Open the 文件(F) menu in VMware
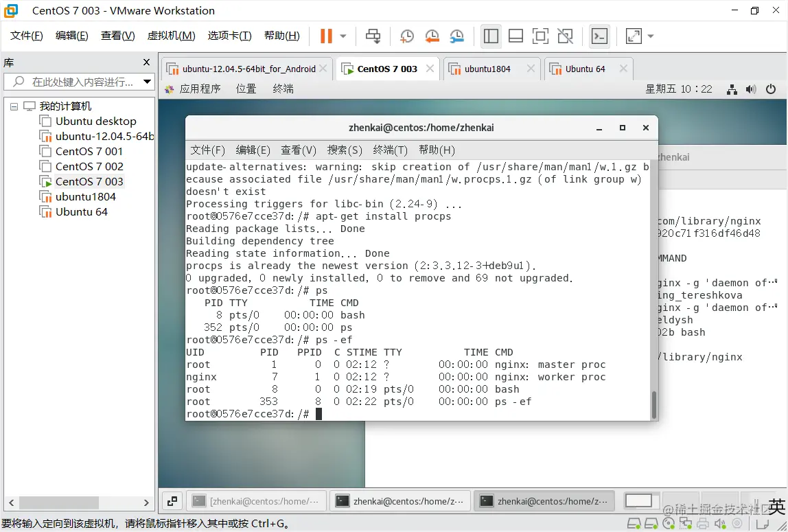This screenshot has width=788, height=532. click(27, 36)
